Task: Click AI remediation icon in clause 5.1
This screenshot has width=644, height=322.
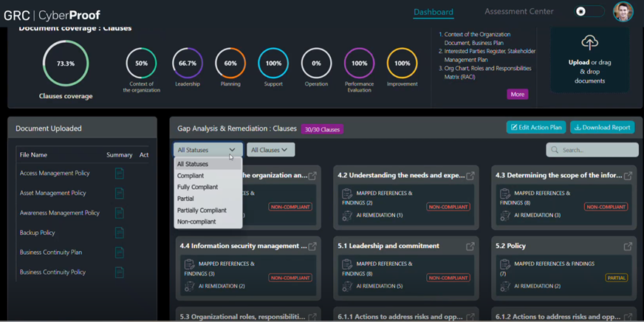Action: [x=347, y=286]
